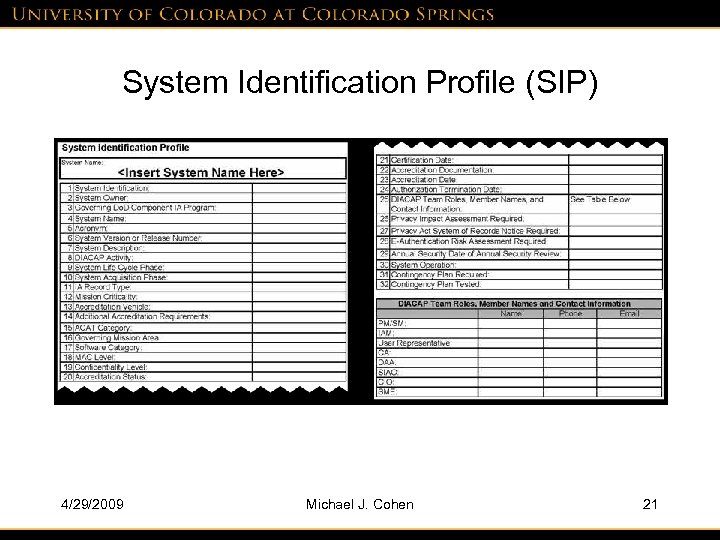Click the DIACAP Team Roles table header
Viewport: 720px width, 540px height.
click(x=519, y=304)
